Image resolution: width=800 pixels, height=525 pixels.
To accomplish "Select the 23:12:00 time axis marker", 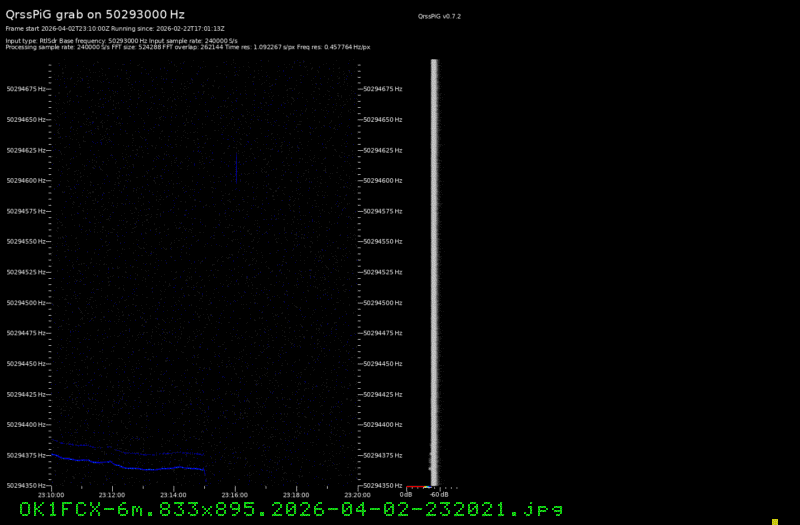I will click(x=112, y=494).
